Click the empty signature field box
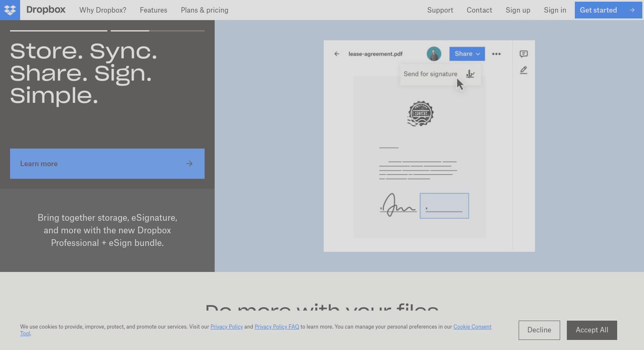Image resolution: width=644 pixels, height=350 pixels. click(444, 206)
